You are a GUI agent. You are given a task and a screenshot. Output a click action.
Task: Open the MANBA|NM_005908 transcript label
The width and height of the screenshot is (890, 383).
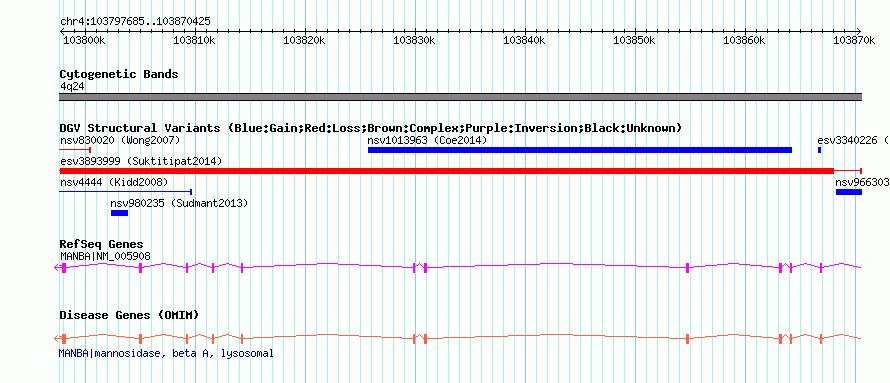(x=106, y=256)
